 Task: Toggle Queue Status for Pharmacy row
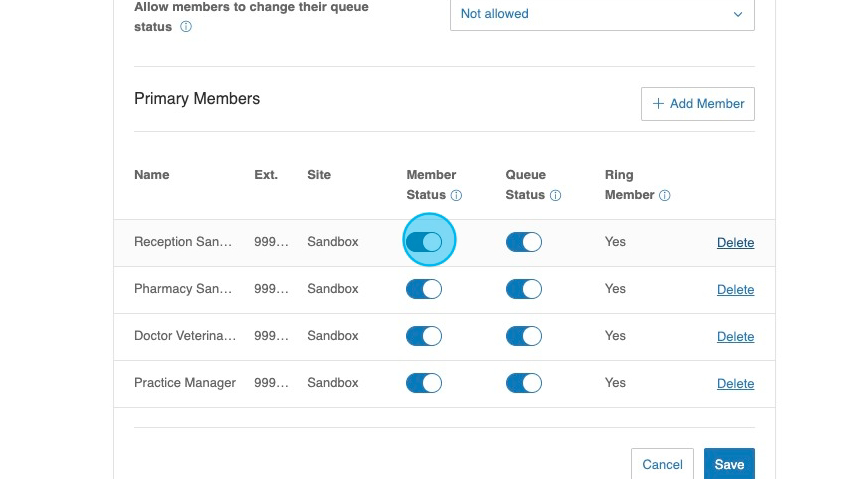523,289
